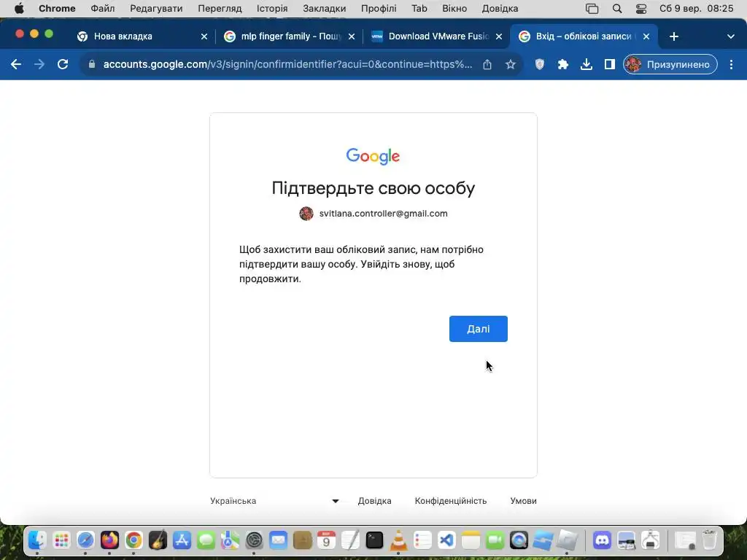Open the Редагувати menu
This screenshot has width=747, height=560.
click(156, 9)
